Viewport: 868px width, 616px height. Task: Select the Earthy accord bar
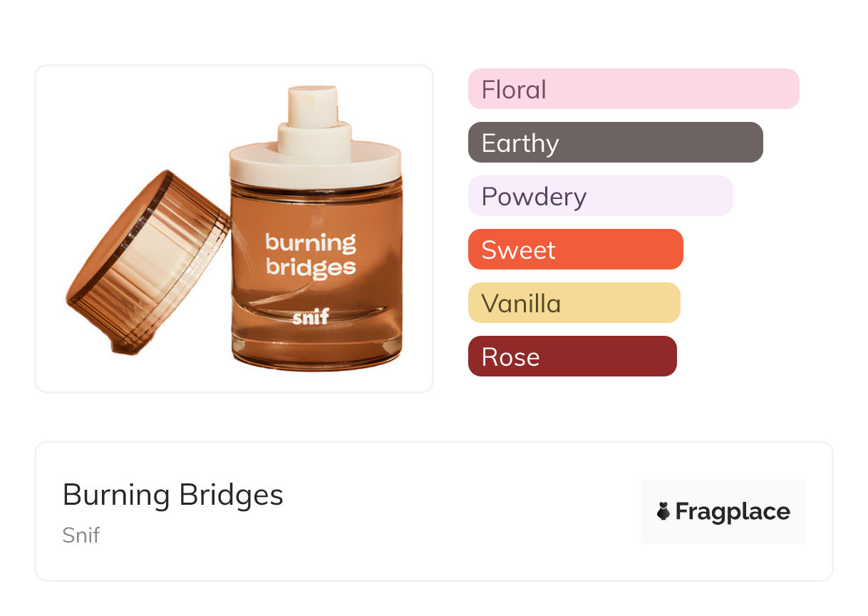pyautogui.click(x=615, y=143)
